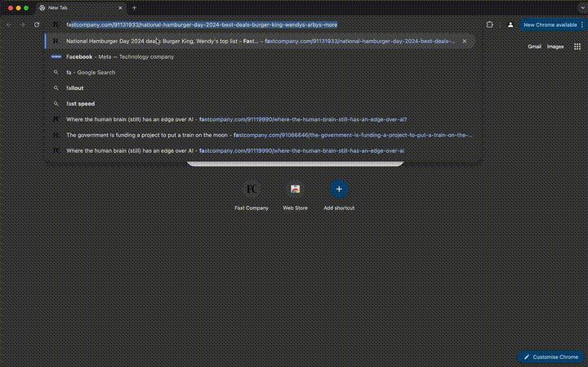Choose the 'fast speed' search suggestion
The image size is (588, 367).
click(x=260, y=104)
